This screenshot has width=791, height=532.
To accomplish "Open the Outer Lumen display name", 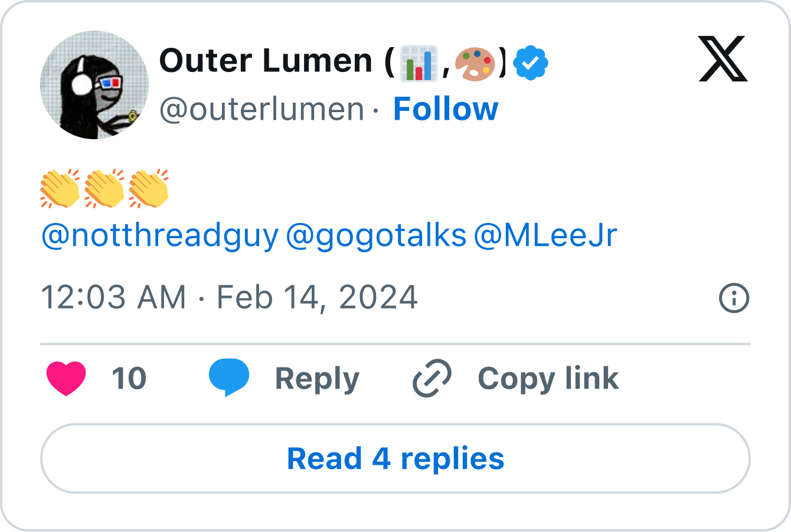I will click(x=266, y=61).
